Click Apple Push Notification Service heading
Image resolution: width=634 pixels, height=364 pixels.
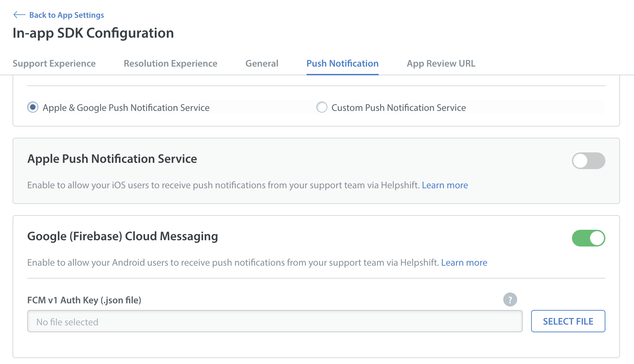[112, 159]
